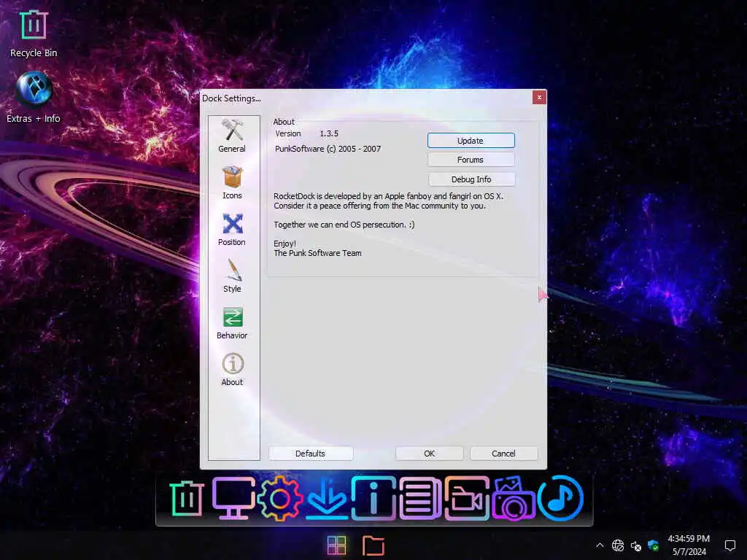Close the Dock Settings window

point(539,98)
